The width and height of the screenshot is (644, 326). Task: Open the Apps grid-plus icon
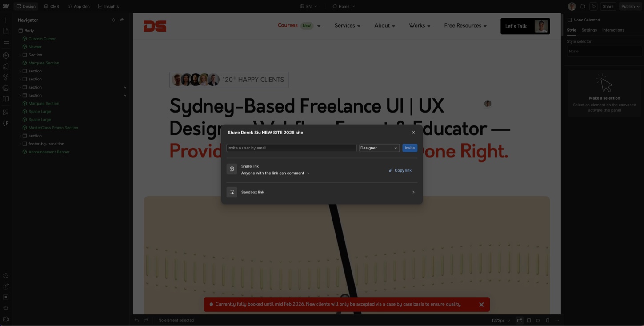[6, 113]
